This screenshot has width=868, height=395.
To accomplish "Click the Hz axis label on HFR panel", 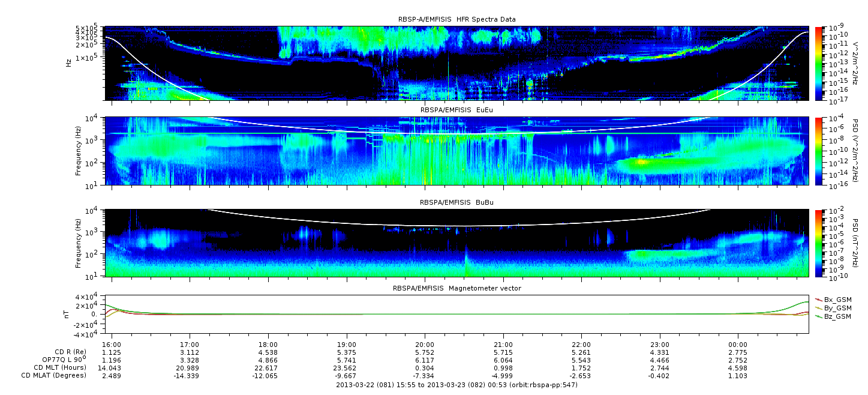I will [x=70, y=63].
